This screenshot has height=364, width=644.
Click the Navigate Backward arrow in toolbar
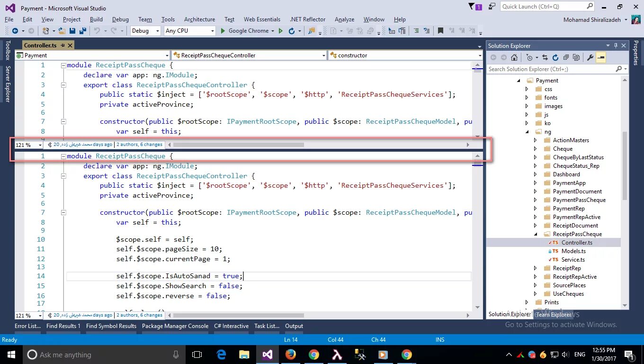coord(15,31)
